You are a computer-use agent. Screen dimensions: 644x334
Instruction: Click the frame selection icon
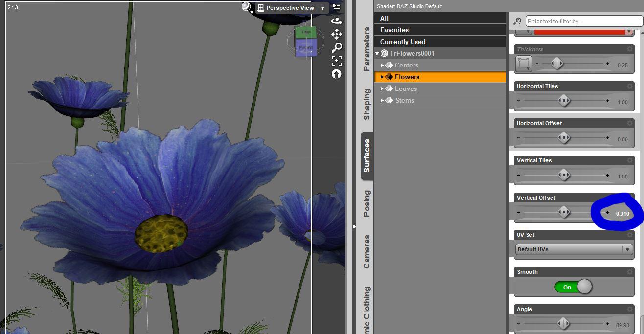pos(337,61)
